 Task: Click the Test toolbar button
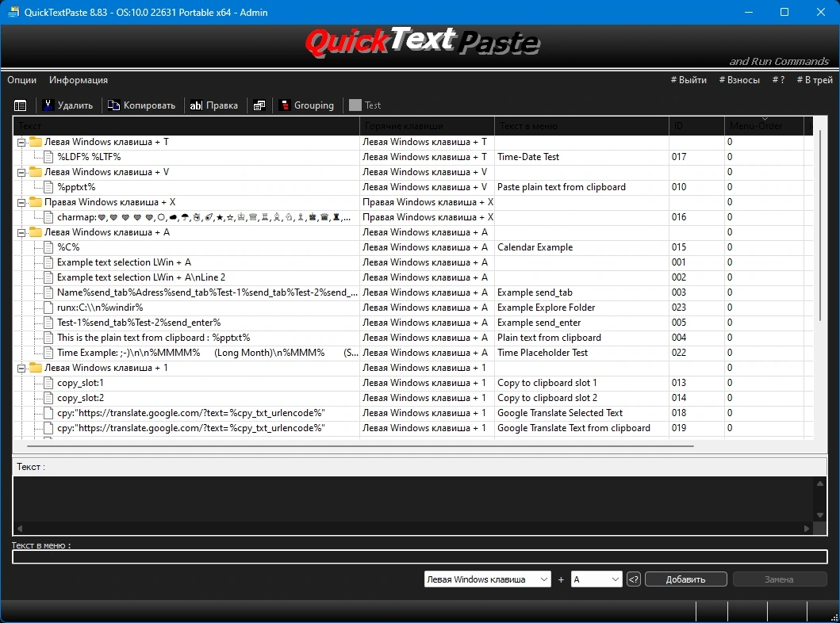coord(365,105)
